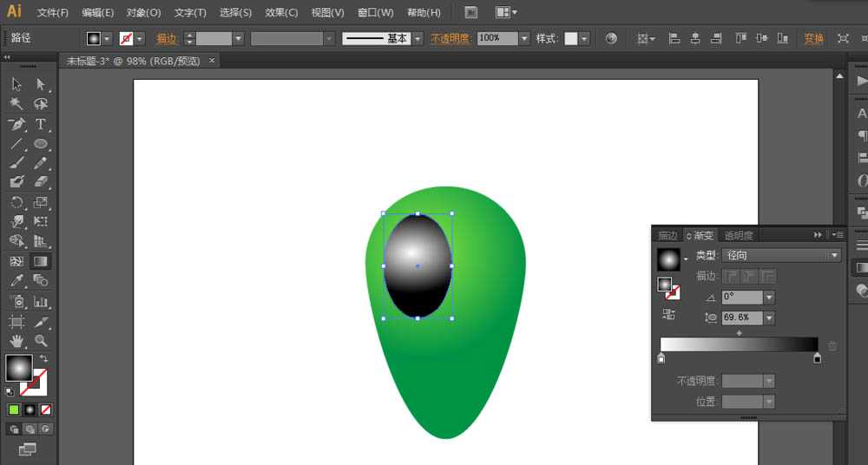Select the Direct Selection tool

[x=40, y=84]
